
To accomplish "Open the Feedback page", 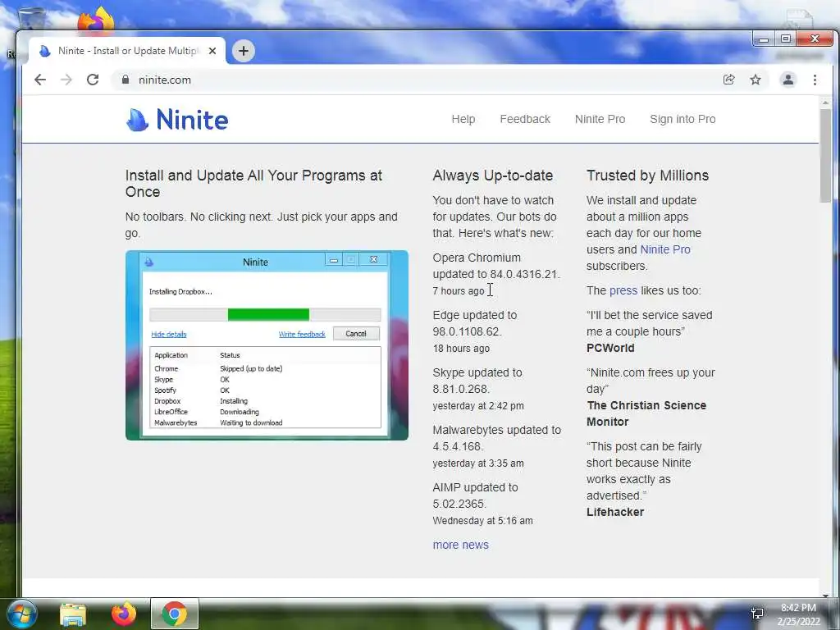I will tap(525, 119).
